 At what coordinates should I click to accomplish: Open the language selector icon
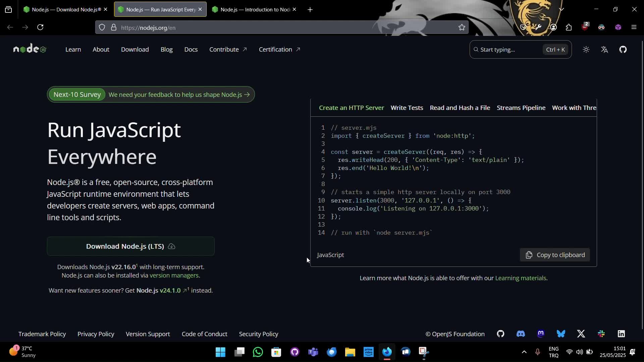click(x=604, y=50)
